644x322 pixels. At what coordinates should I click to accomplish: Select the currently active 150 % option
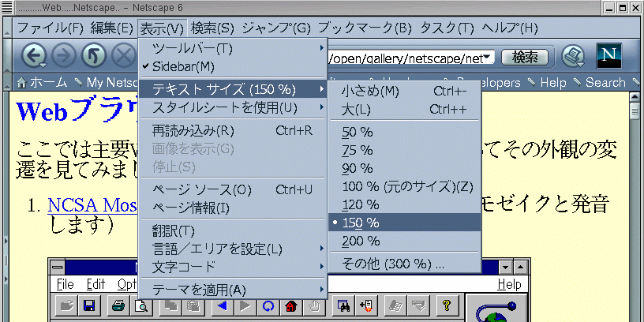coord(405,223)
